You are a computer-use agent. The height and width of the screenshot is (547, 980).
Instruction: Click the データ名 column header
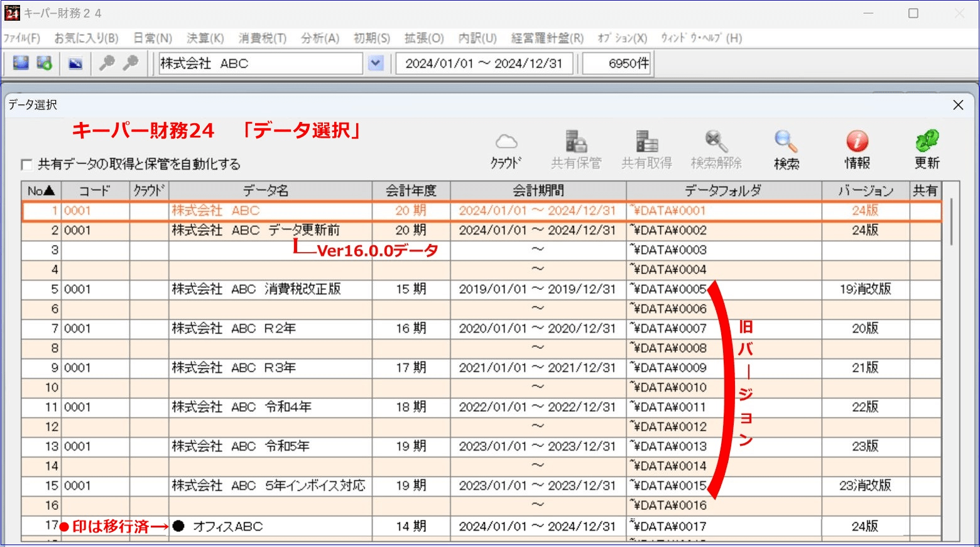point(270,191)
